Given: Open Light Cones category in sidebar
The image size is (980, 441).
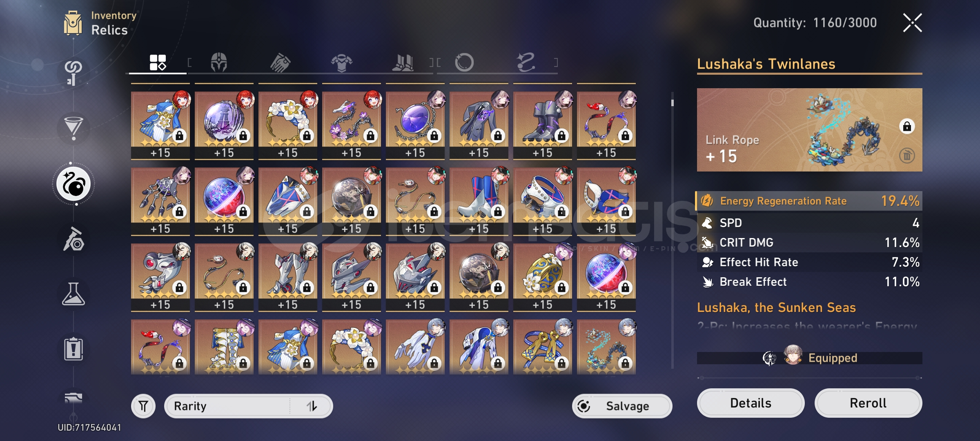Looking at the screenshot, I should pyautogui.click(x=73, y=129).
